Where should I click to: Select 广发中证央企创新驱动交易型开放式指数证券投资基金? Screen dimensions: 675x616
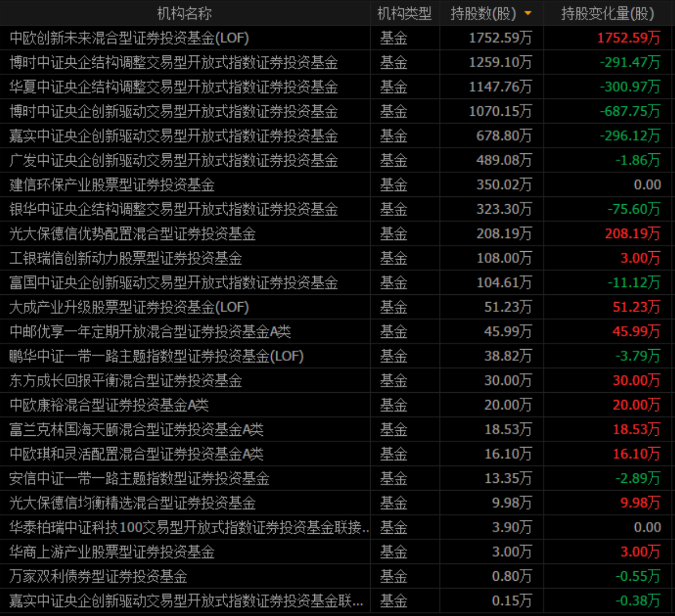coord(173,161)
